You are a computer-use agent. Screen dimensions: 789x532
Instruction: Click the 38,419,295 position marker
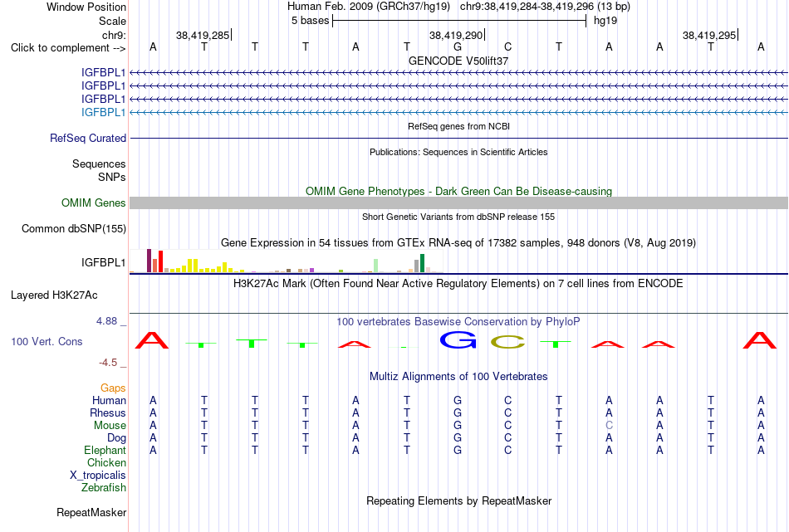(709, 35)
